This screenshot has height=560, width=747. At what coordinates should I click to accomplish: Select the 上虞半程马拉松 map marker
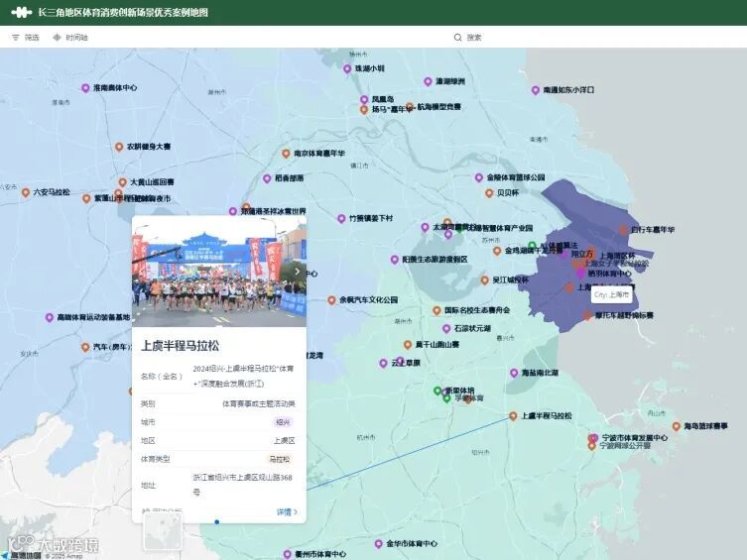tap(513, 416)
